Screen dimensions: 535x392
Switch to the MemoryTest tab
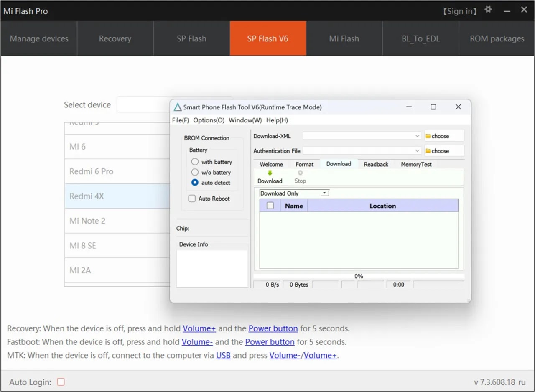coord(416,164)
